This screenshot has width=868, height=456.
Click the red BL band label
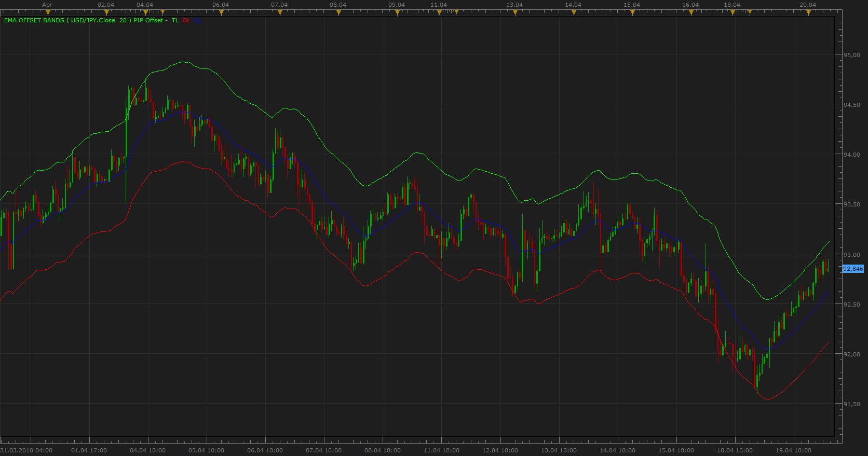187,20
